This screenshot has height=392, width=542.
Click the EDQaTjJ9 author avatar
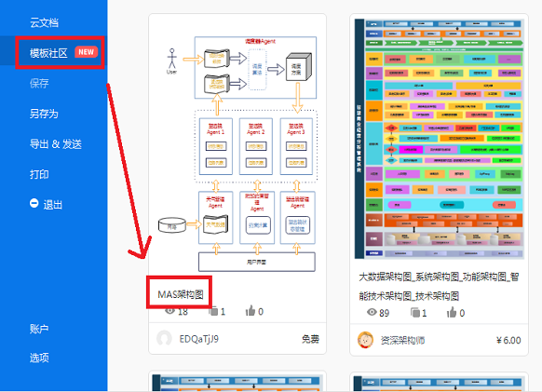pyautogui.click(x=164, y=339)
